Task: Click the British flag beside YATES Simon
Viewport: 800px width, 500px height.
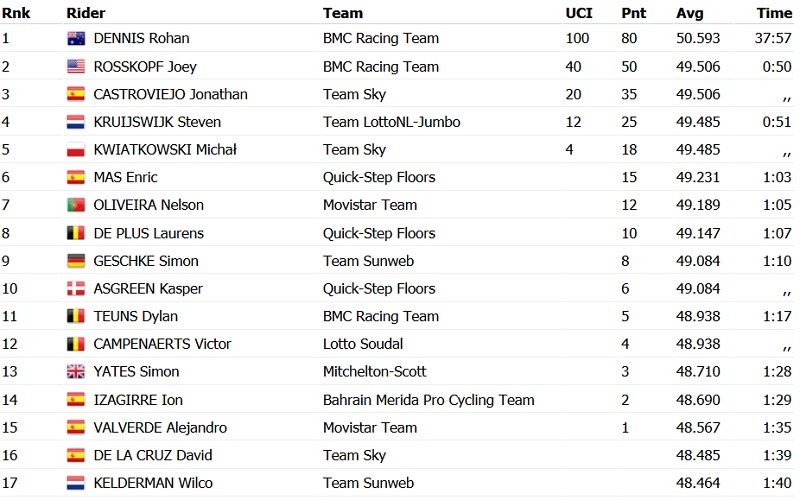Action: 75,372
